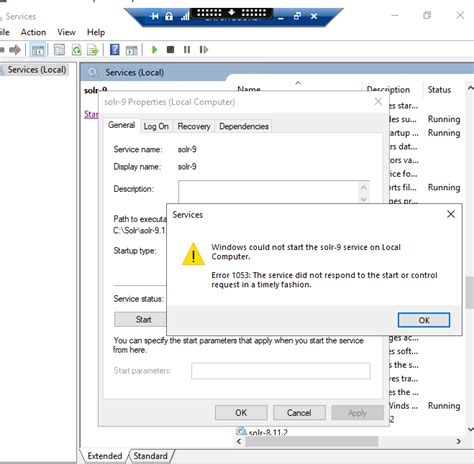
Task: Click the warning icon in error dialog
Action: (x=193, y=254)
